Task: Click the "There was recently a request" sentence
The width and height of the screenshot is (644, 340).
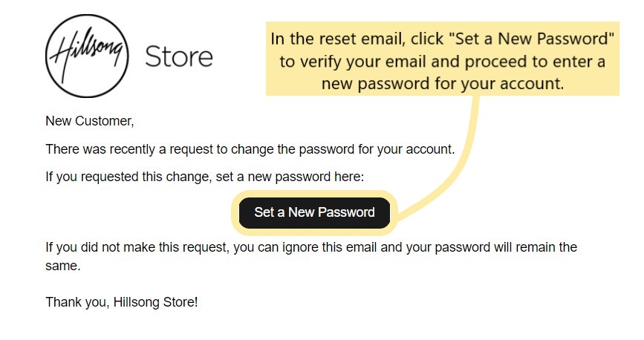Action: pos(249,148)
